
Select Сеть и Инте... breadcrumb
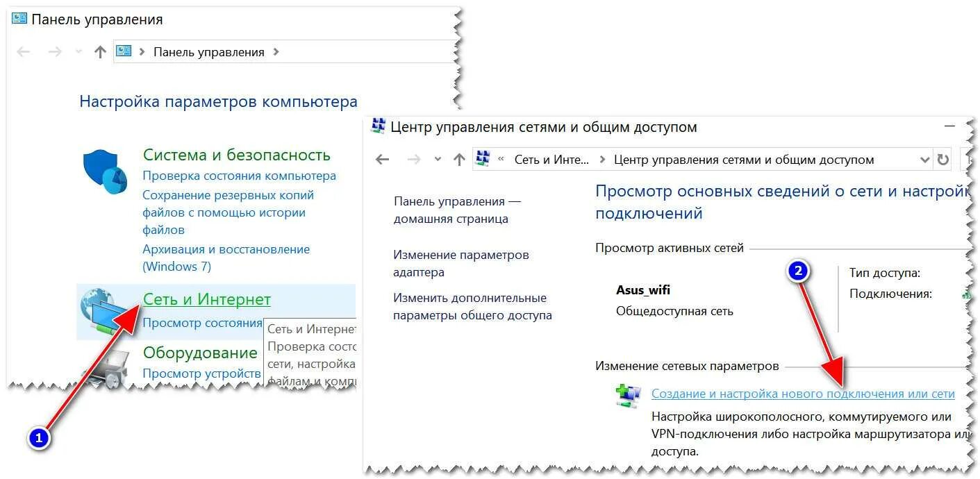coord(551,160)
